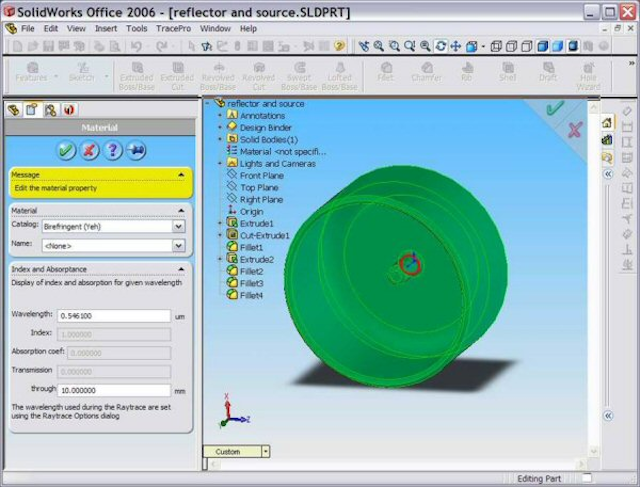Click the Zoom to Fit icon
The height and width of the screenshot is (487, 640).
[379, 46]
